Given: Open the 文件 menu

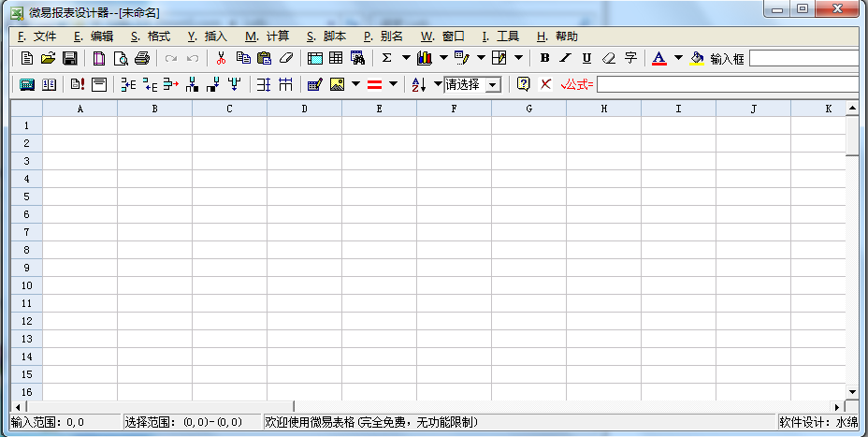Looking at the screenshot, I should click(37, 36).
